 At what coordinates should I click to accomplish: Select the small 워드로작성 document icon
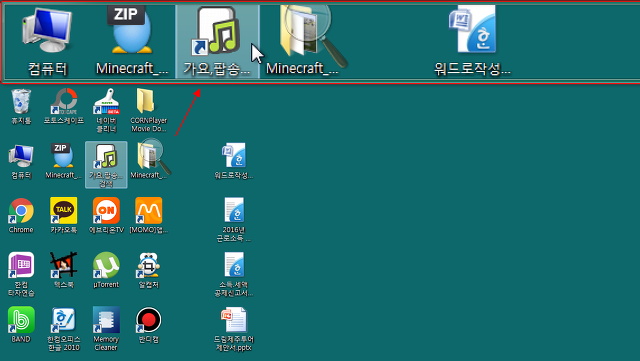233,161
